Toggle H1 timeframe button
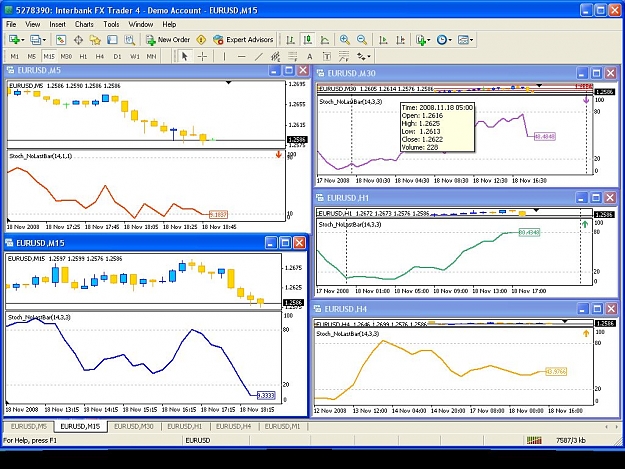Screen dimensions: 625x469 83,57
